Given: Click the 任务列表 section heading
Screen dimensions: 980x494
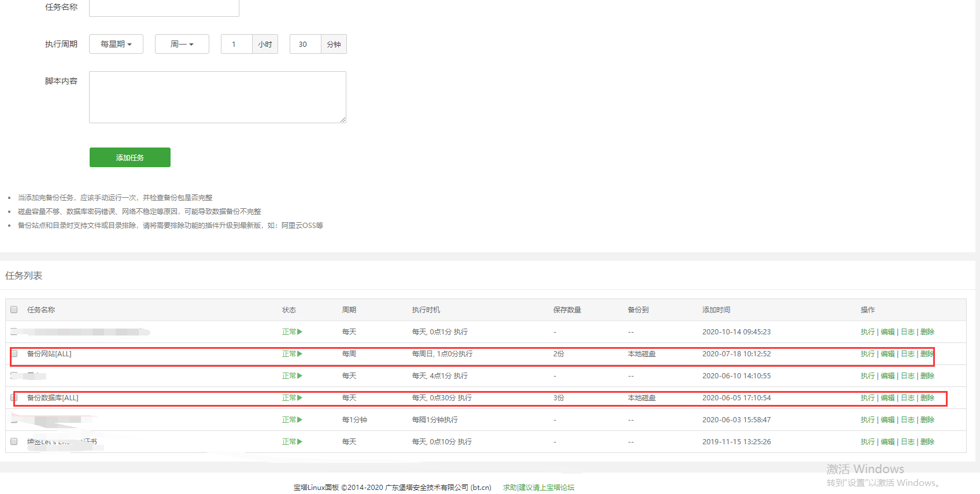Looking at the screenshot, I should click(24, 276).
